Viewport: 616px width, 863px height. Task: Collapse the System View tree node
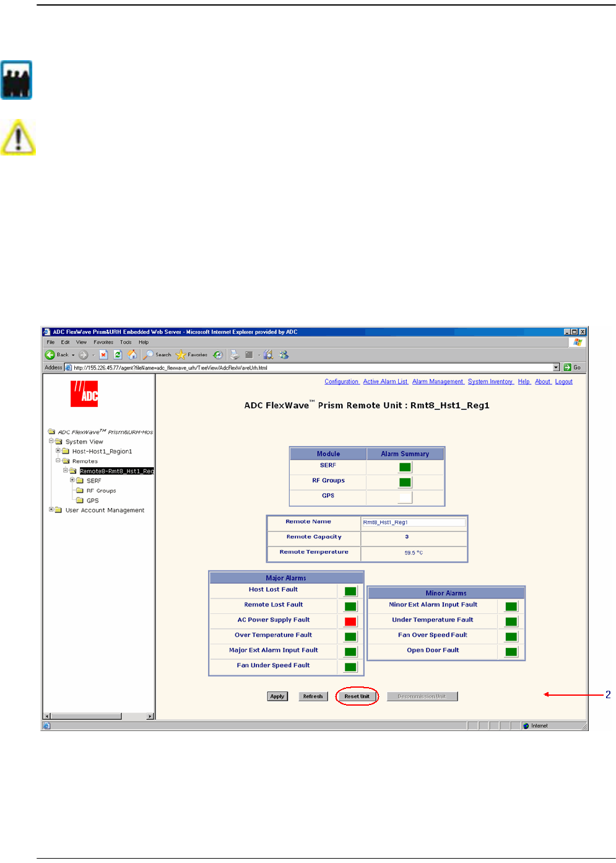(51, 441)
